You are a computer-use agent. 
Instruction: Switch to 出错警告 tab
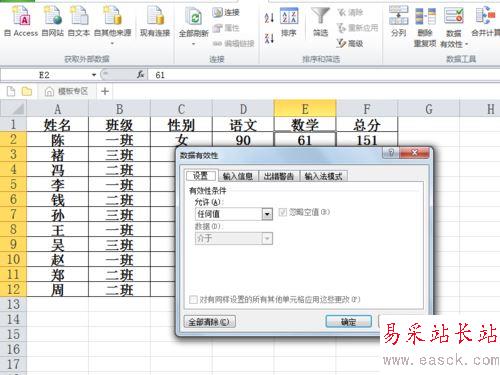click(279, 176)
